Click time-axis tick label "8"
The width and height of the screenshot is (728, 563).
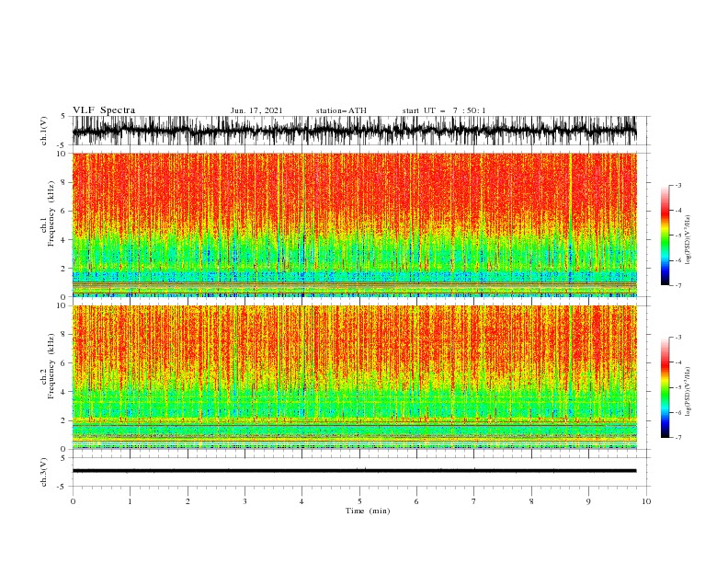click(531, 501)
